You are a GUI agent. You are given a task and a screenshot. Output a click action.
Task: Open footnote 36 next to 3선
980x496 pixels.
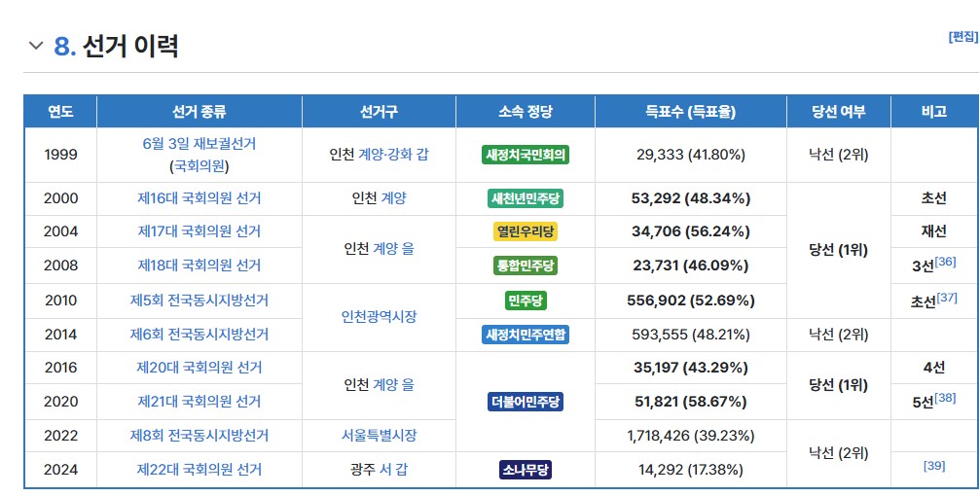(945, 262)
